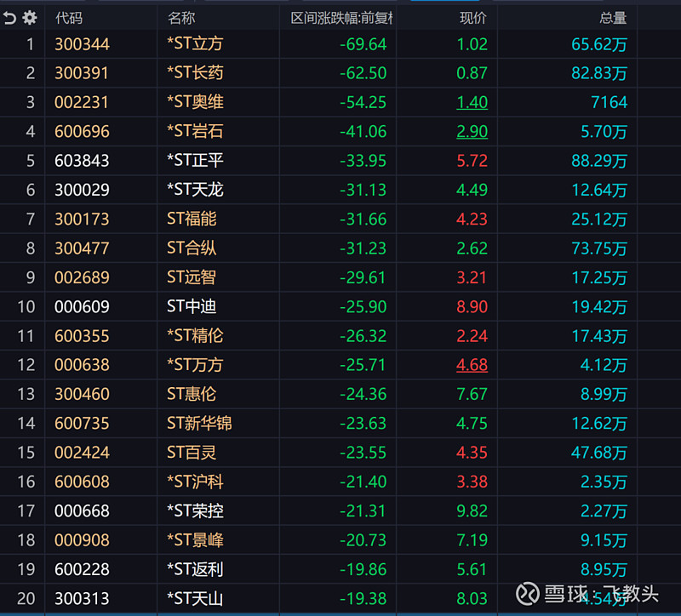Image resolution: width=681 pixels, height=616 pixels.
Task: Click the underlined price 4.68
Action: pos(472,365)
